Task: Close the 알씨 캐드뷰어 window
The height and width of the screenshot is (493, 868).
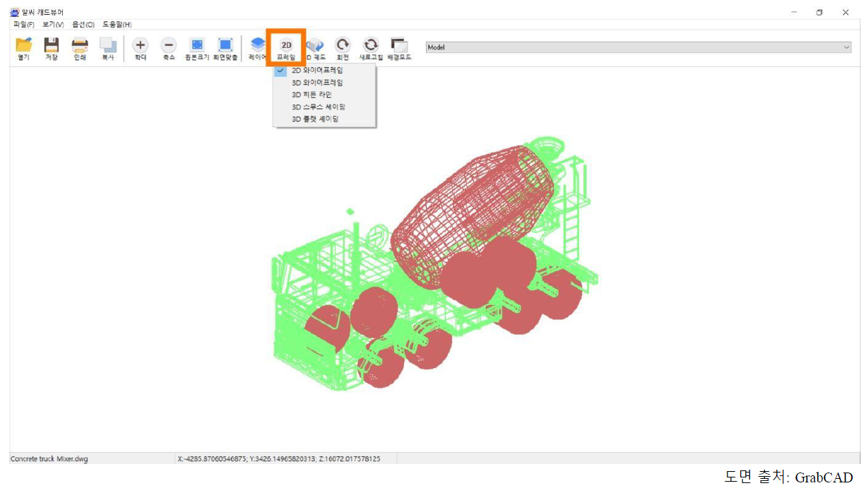Action: [845, 12]
